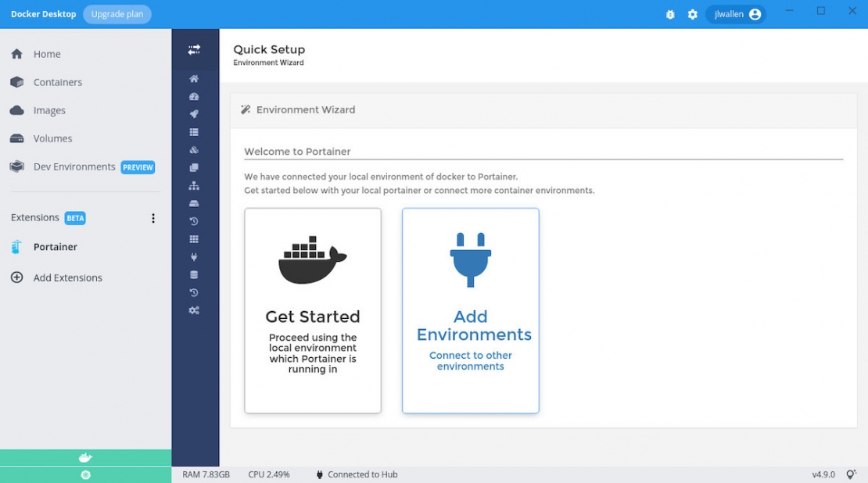Open the database icon in the sidebar
The image size is (868, 483).
pyautogui.click(x=194, y=274)
